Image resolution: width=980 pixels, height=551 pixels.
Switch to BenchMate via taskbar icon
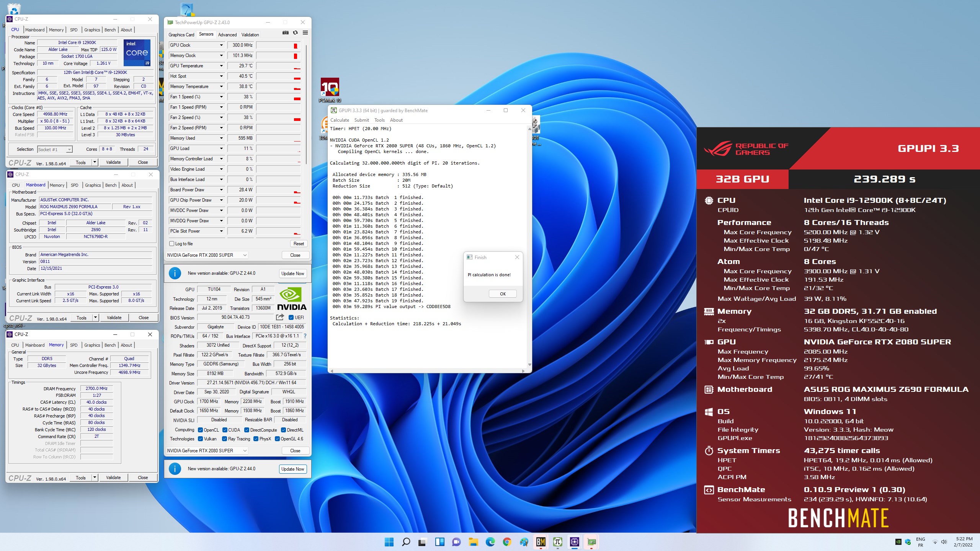[541, 542]
